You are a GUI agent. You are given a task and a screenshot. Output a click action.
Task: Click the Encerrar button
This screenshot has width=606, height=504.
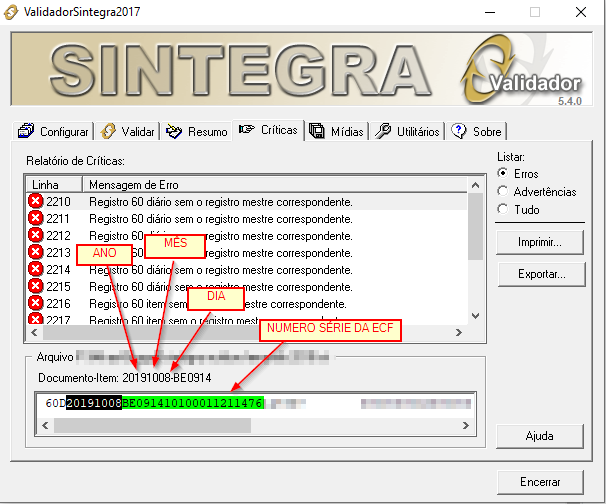pyautogui.click(x=540, y=482)
